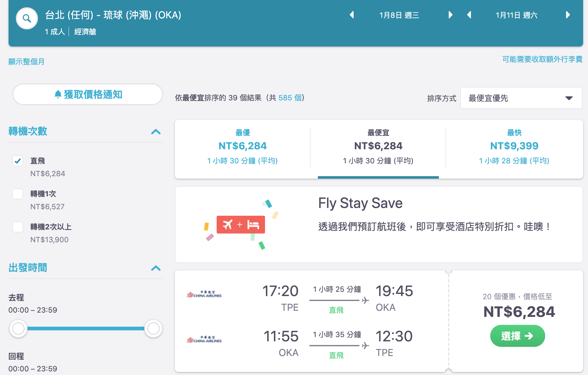Check the 轉機2次以上 checkbox

tap(18, 227)
